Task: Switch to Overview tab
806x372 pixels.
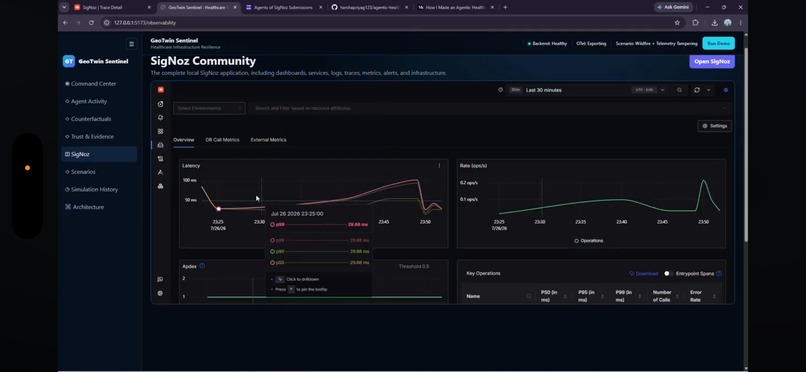Action: [184, 140]
